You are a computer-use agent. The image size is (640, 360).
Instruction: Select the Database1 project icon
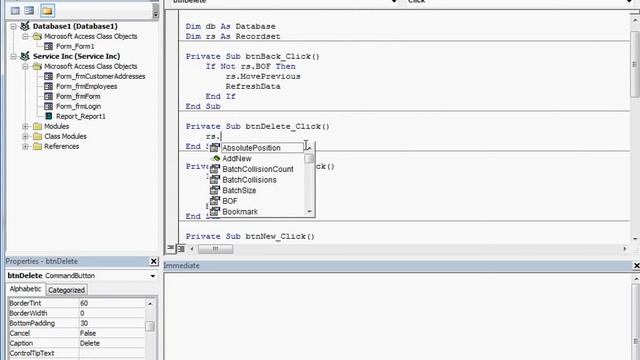25,26
